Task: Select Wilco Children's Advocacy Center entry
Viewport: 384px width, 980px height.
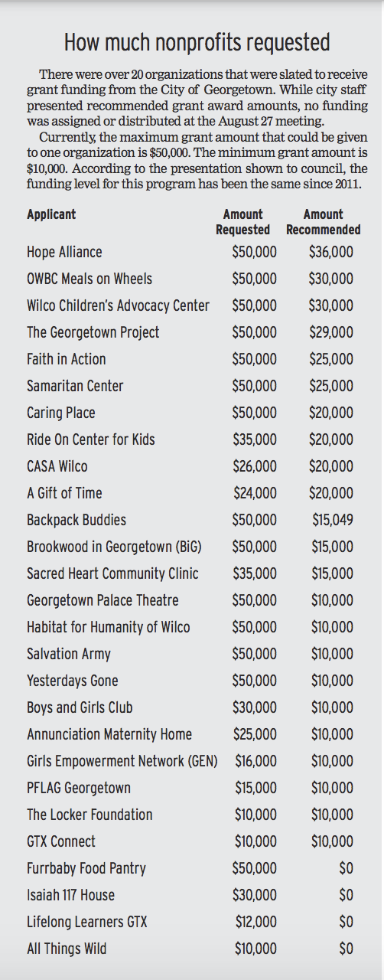Action: tap(118, 306)
